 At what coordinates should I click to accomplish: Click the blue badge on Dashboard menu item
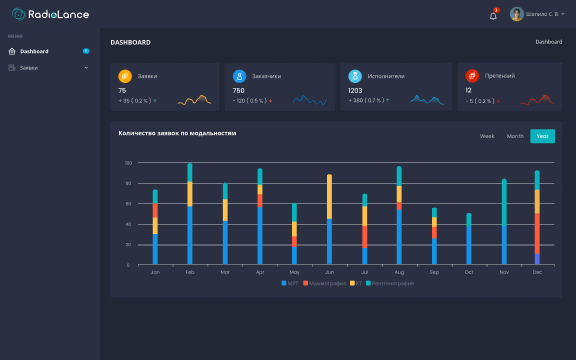pos(86,51)
